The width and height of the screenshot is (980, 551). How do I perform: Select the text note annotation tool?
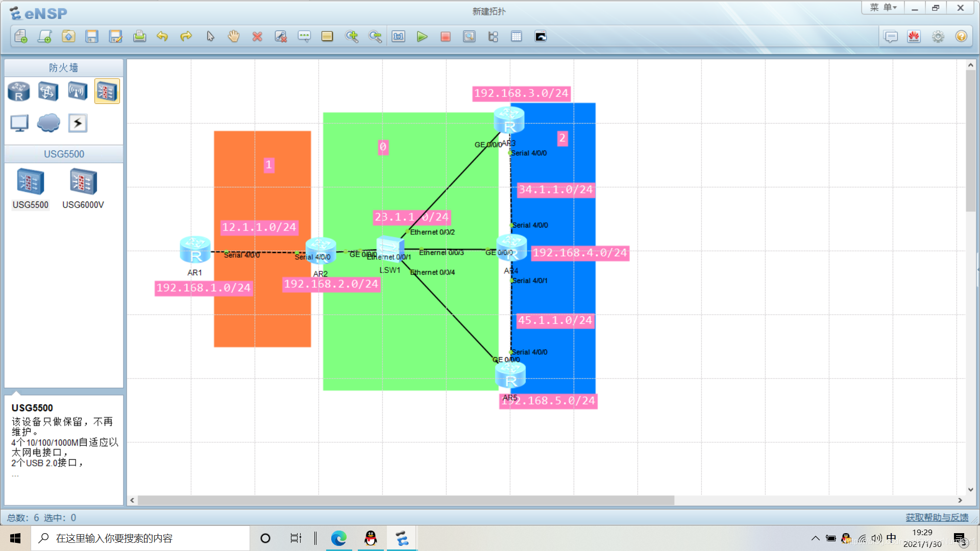pyautogui.click(x=304, y=37)
